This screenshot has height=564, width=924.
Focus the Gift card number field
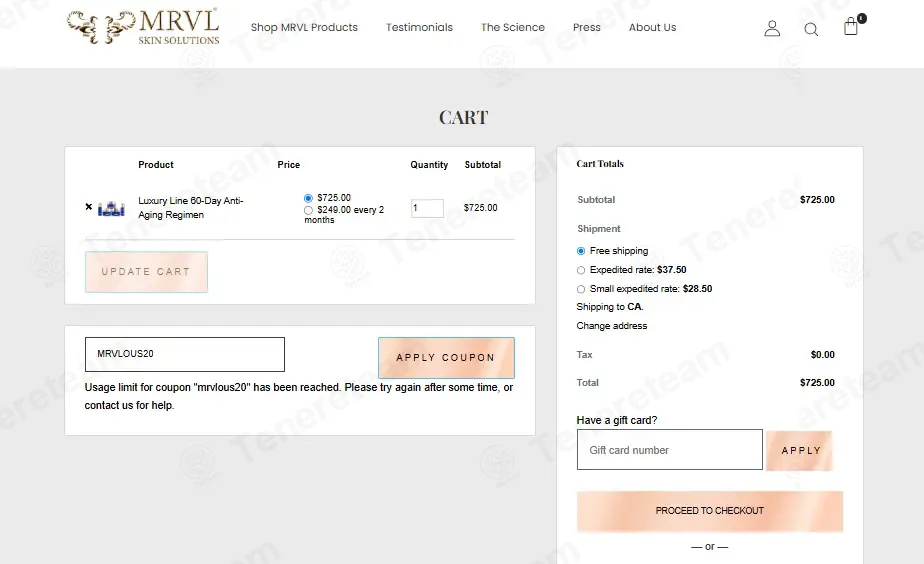[x=669, y=450]
